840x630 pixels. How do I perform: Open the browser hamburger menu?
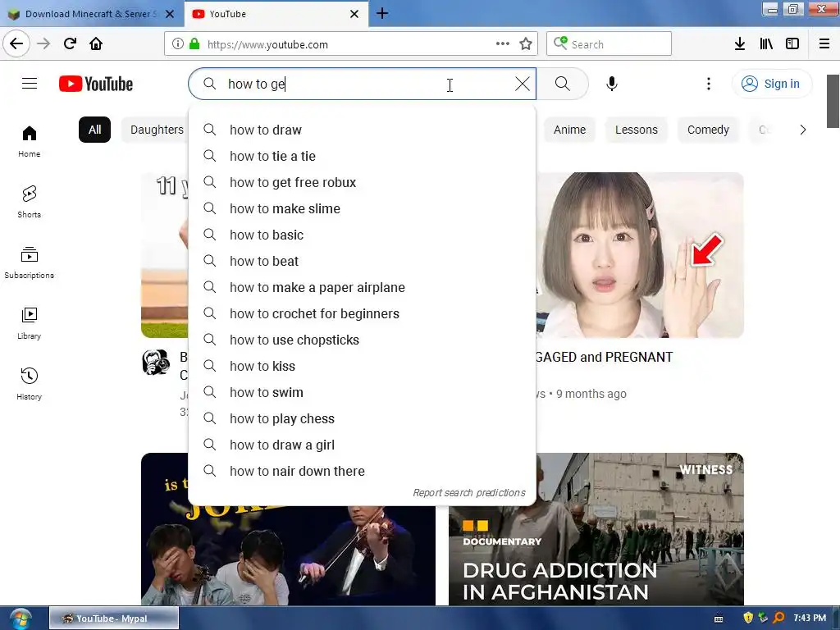click(824, 44)
